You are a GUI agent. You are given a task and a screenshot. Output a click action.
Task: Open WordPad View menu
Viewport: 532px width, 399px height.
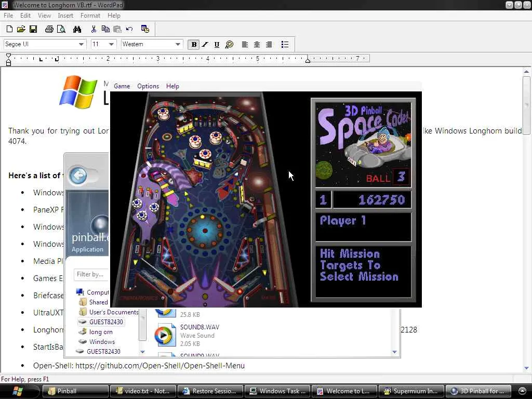coord(45,16)
